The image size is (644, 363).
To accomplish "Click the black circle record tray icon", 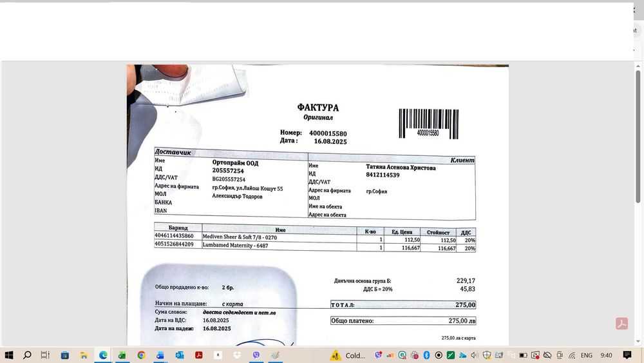I will pyautogui.click(x=438, y=355).
